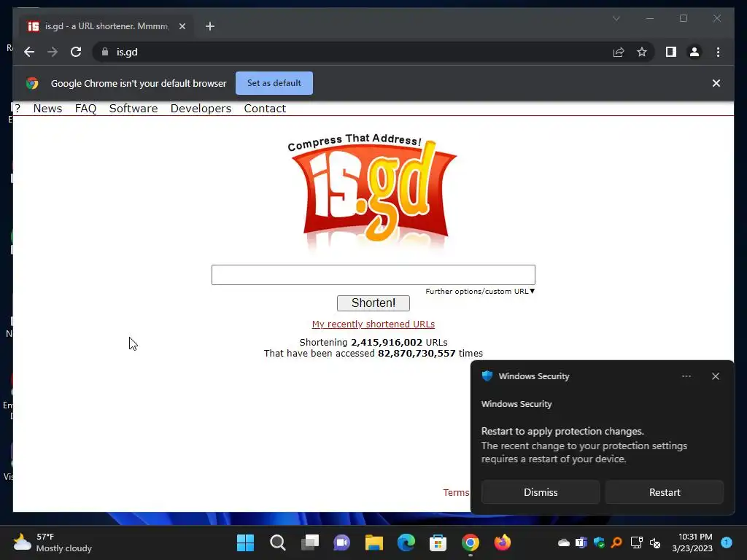747x560 pixels.
Task: Open the Contact page
Action: click(x=265, y=109)
